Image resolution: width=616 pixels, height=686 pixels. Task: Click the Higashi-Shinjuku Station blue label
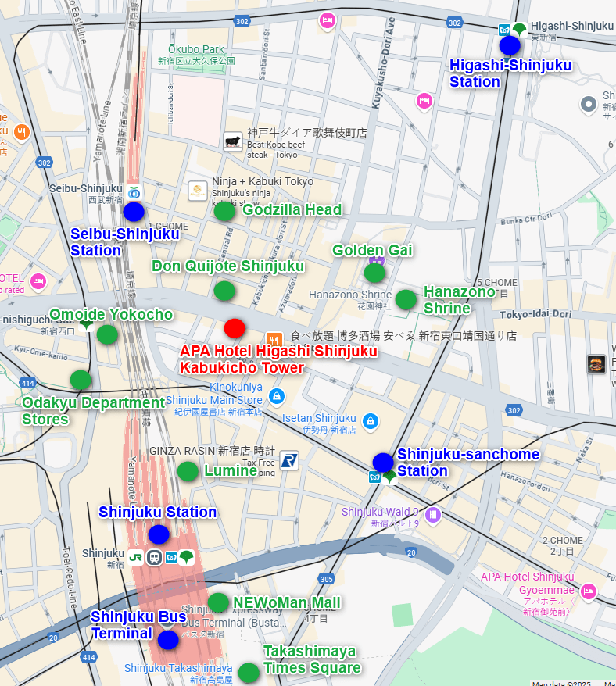(x=510, y=73)
